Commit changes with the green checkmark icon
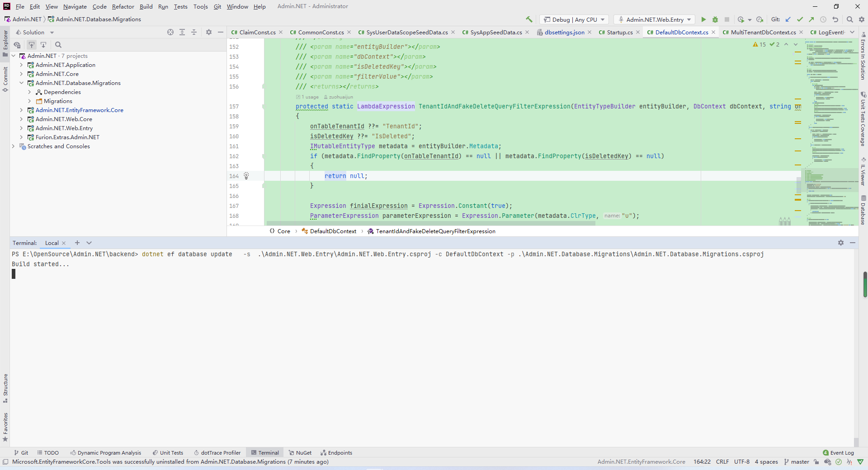The height and width of the screenshot is (470, 868). click(x=801, y=19)
